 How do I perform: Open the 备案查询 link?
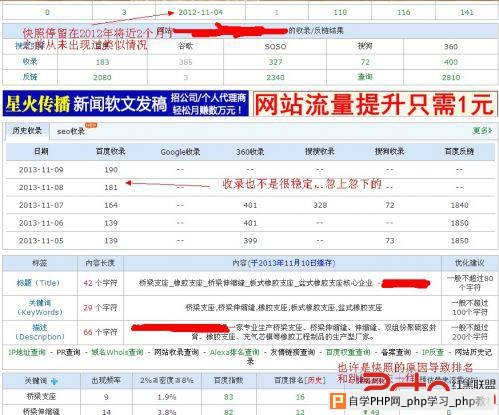pos(396,352)
